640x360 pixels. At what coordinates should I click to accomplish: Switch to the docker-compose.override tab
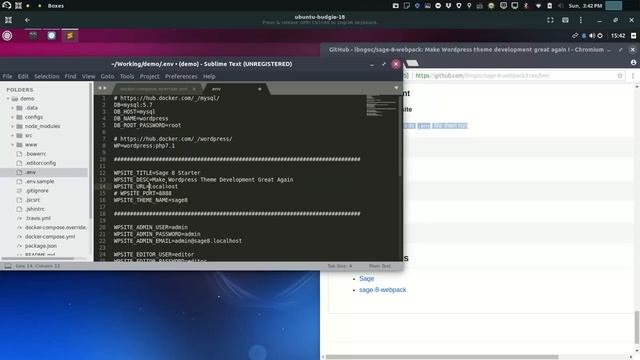(x=153, y=89)
